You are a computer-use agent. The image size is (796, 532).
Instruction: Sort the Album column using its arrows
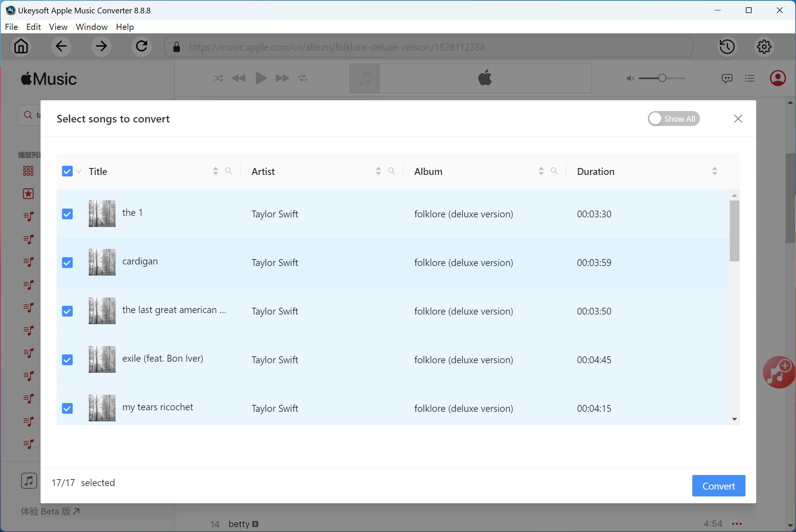(x=541, y=171)
